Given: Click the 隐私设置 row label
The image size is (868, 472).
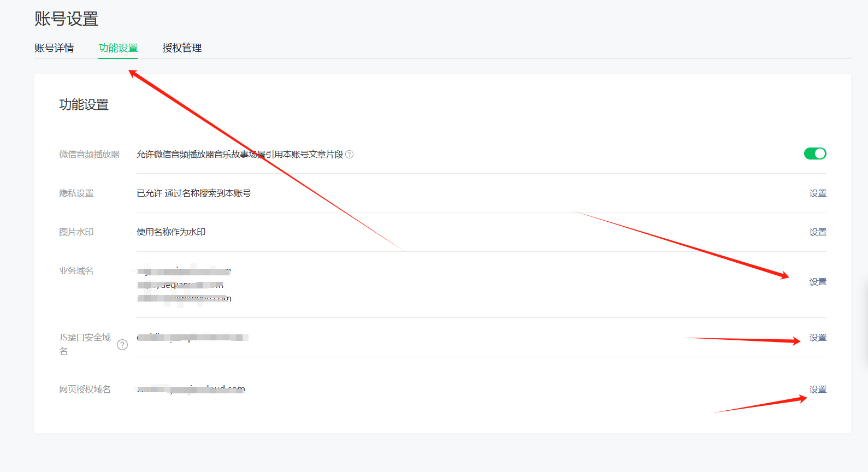Looking at the screenshot, I should click(x=76, y=193).
